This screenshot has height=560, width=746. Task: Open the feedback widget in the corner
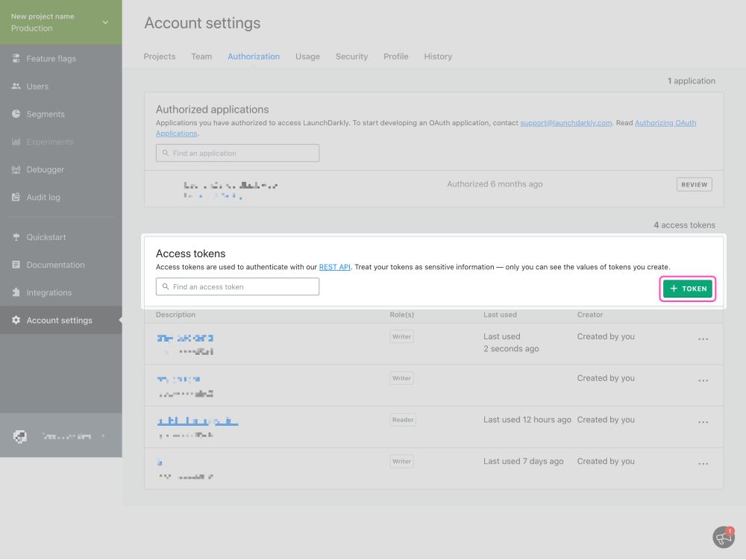[x=721, y=538]
